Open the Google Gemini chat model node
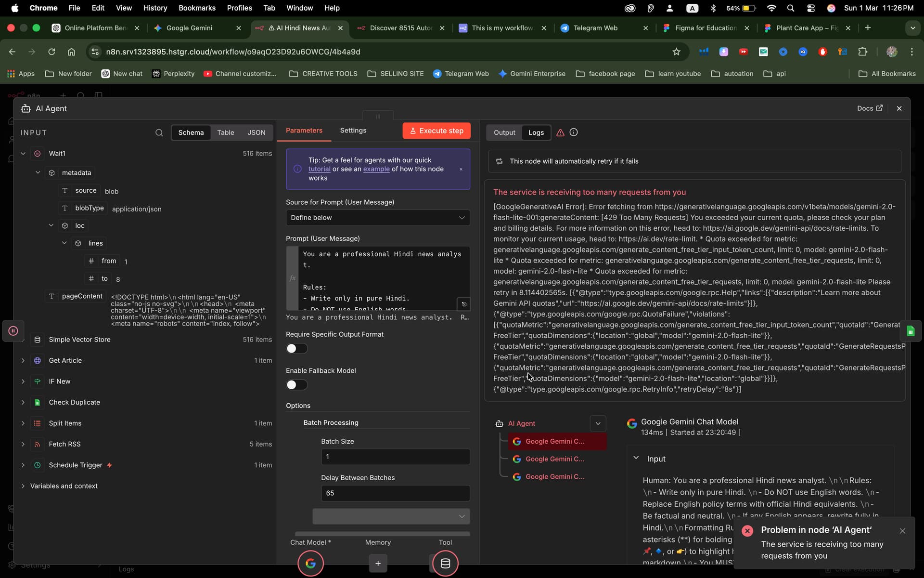 coord(310,563)
